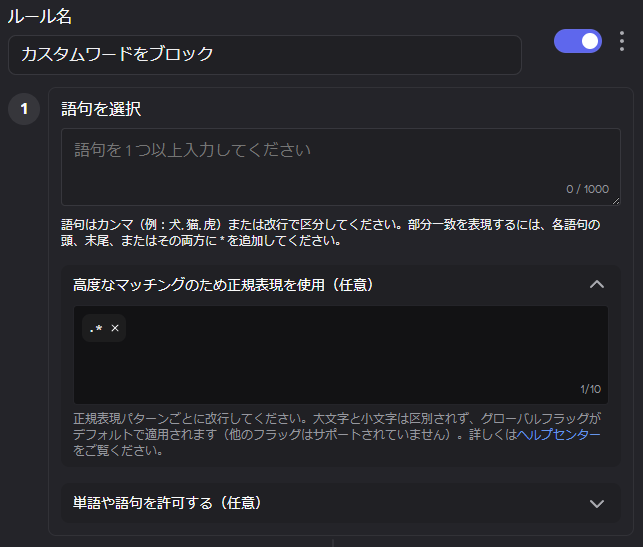Grab the keyword text area resize handle
This screenshot has width=643, height=547.
point(615,201)
